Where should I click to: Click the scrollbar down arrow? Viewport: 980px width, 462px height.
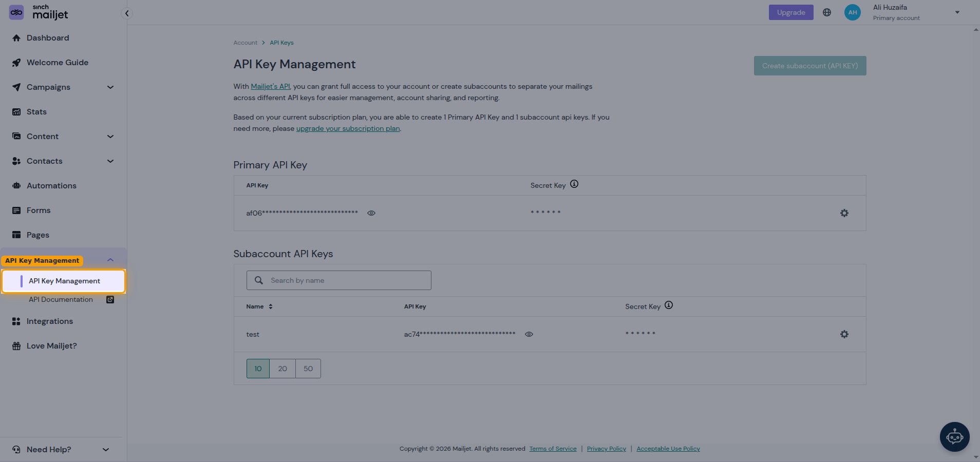click(x=976, y=457)
